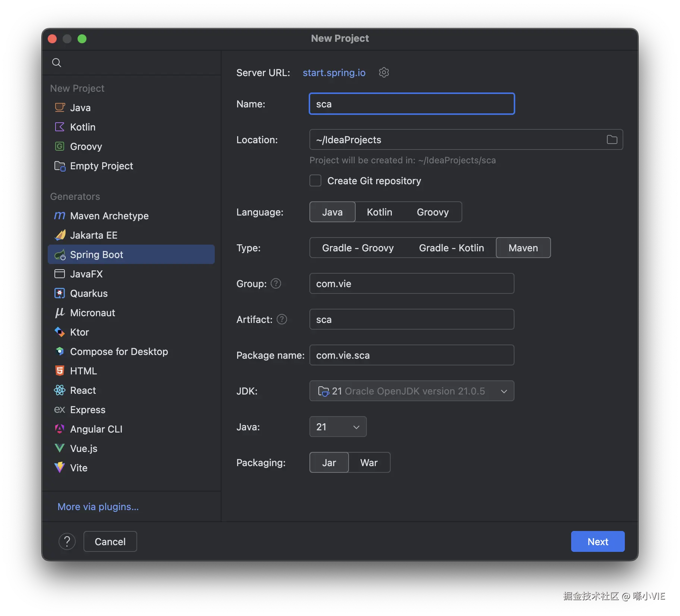Select War packaging option
This screenshot has width=680, height=616.
(x=369, y=463)
